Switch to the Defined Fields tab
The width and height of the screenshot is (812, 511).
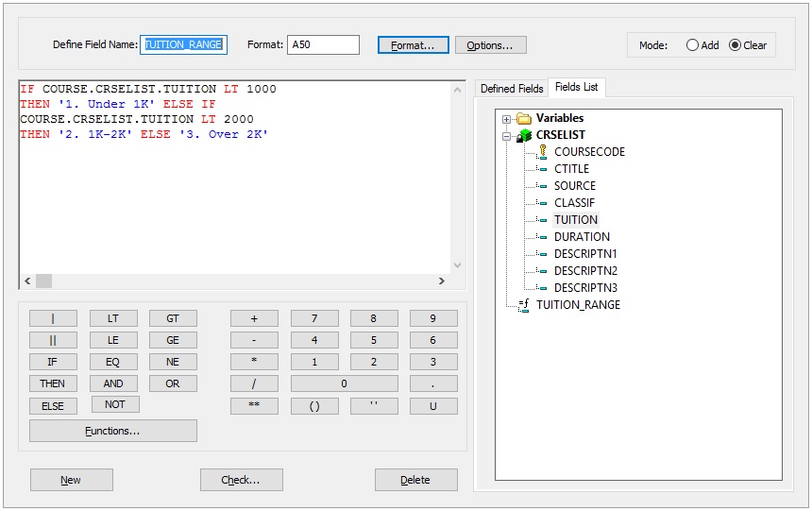(512, 89)
